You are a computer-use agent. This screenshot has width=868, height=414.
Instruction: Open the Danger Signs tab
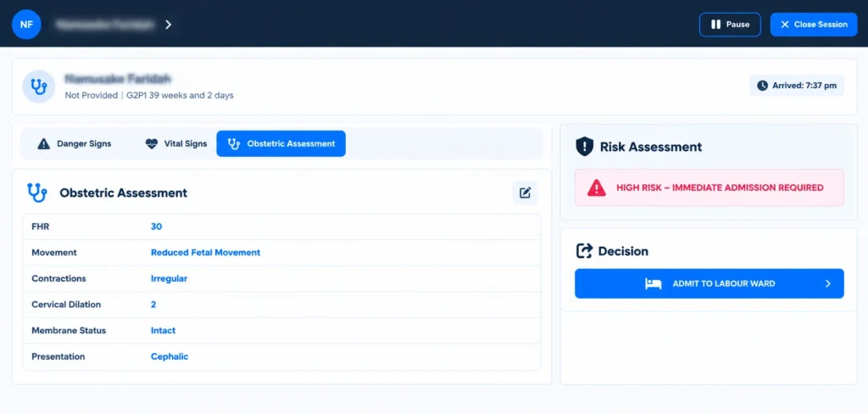point(75,144)
